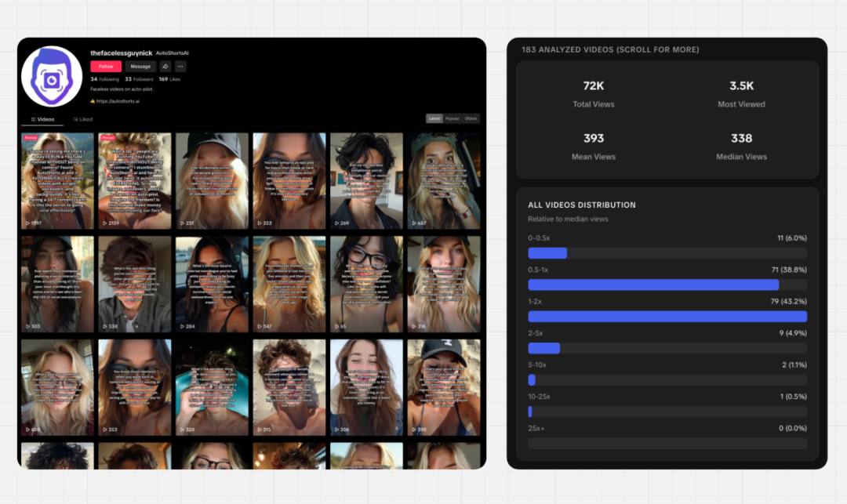The height and width of the screenshot is (504, 847).
Task: Click the share arrow icon beside Message
Action: 165,67
